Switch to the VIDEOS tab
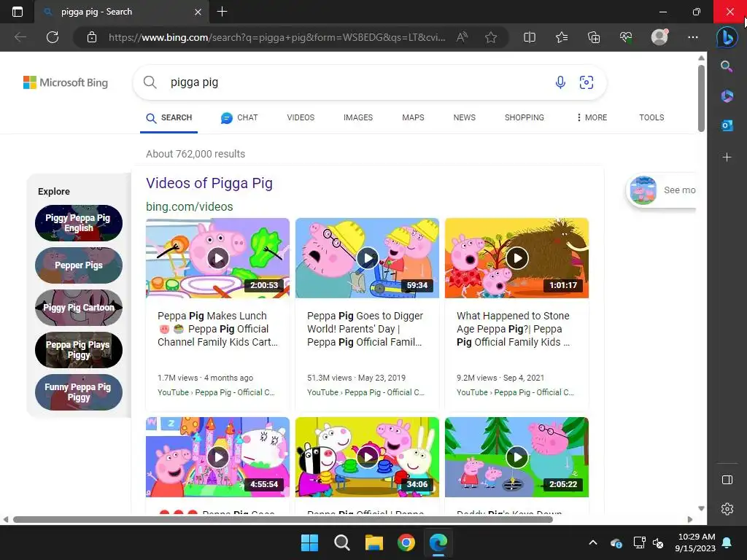Image resolution: width=747 pixels, height=560 pixels. click(301, 117)
